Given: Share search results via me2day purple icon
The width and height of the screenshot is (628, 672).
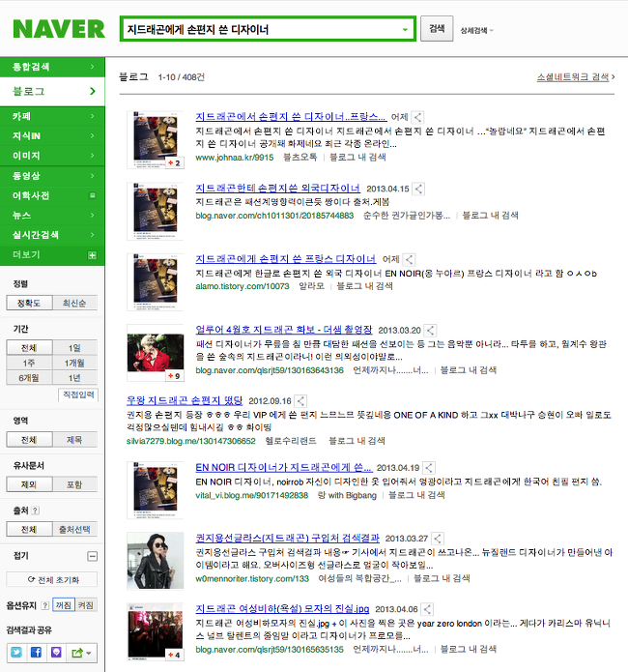Looking at the screenshot, I should pos(56,653).
